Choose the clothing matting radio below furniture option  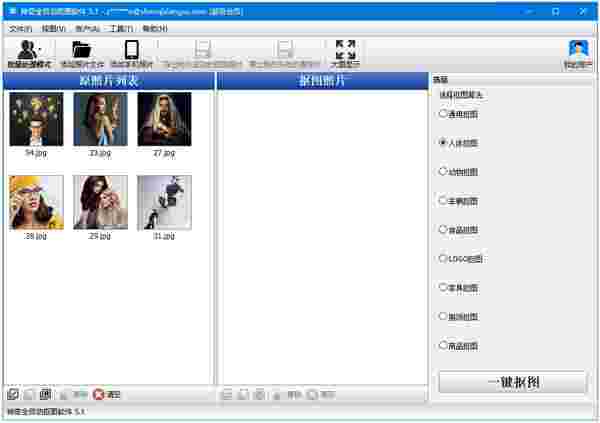[443, 316]
